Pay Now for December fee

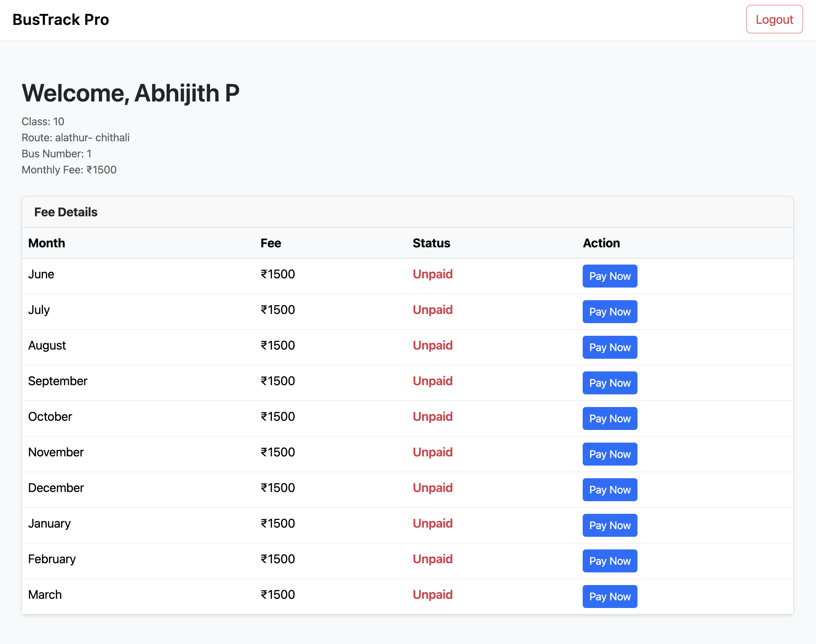coord(610,490)
